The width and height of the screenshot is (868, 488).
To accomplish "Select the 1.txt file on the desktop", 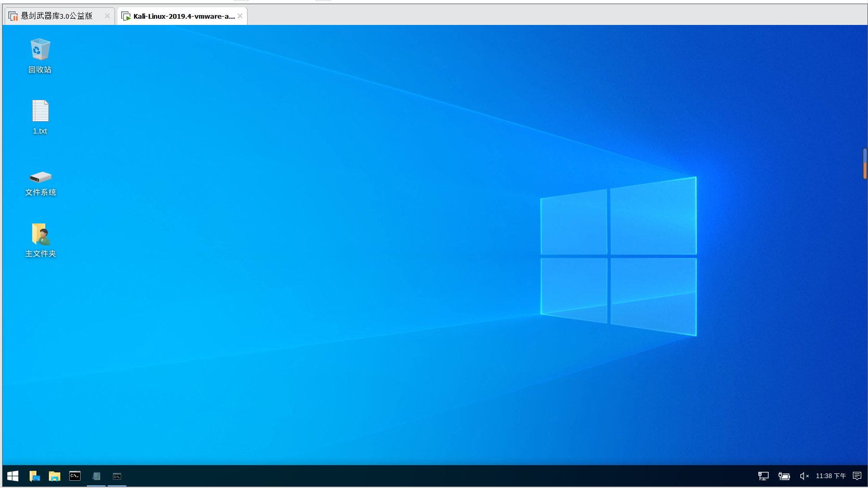I will pyautogui.click(x=40, y=117).
